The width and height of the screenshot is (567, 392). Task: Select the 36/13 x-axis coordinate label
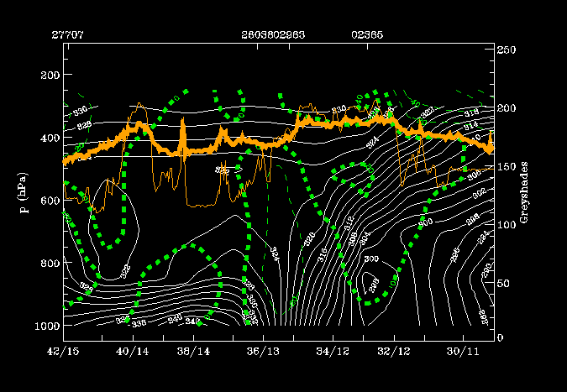[x=265, y=348]
